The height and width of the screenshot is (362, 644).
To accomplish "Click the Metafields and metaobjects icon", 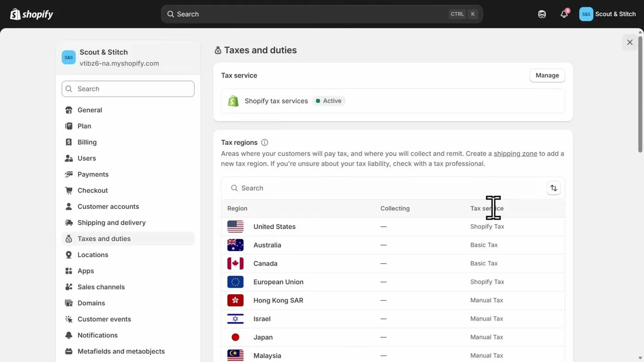I will pos(69,351).
